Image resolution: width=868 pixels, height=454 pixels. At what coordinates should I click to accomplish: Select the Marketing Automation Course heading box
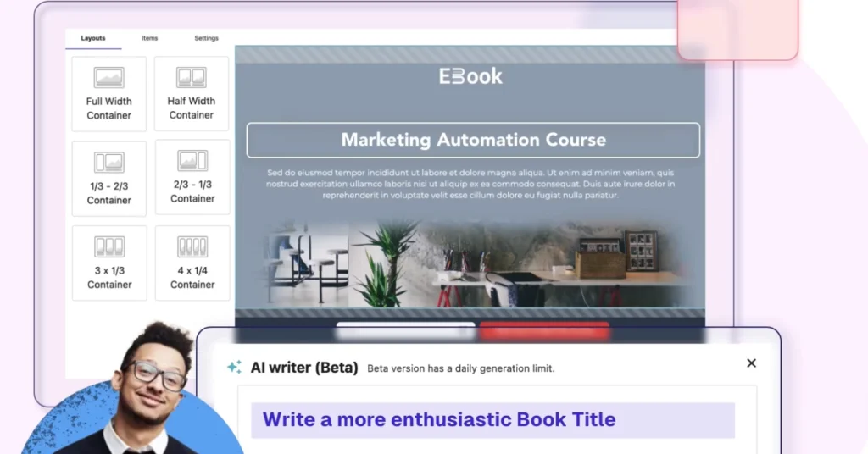click(x=473, y=140)
